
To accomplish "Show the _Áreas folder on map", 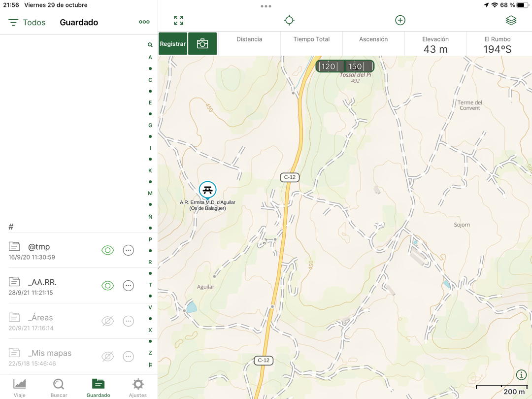I will [x=107, y=321].
